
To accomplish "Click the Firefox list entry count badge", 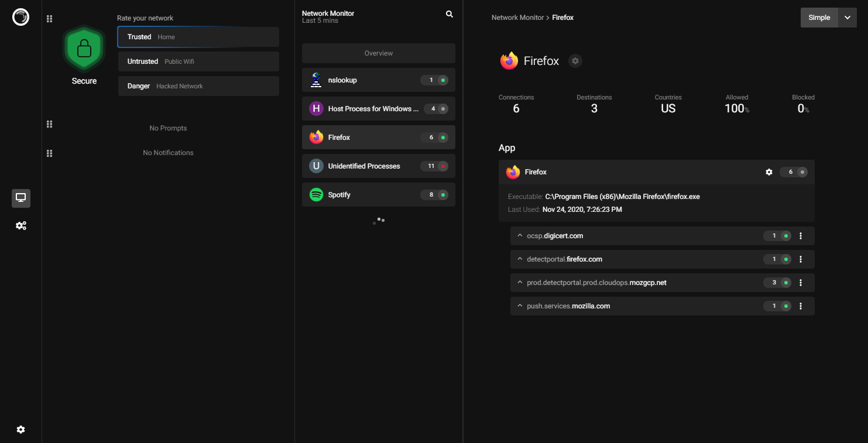I will pos(434,138).
